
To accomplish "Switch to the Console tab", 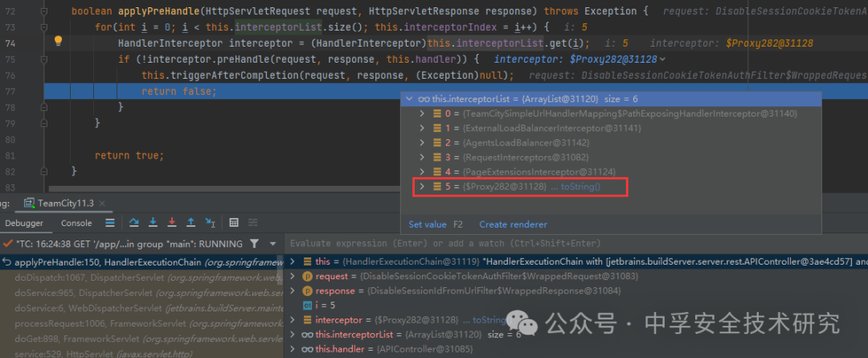I will (x=76, y=223).
